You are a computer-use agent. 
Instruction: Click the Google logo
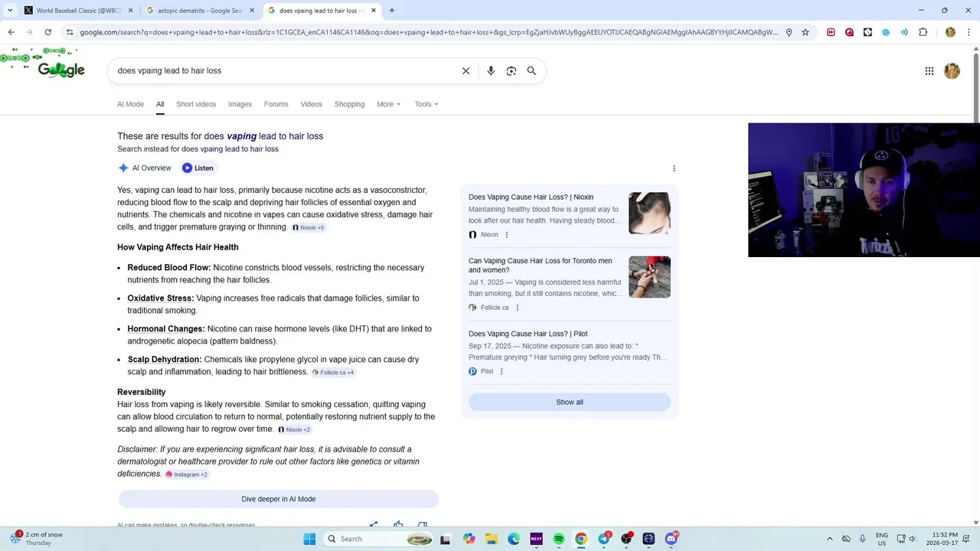pos(61,70)
